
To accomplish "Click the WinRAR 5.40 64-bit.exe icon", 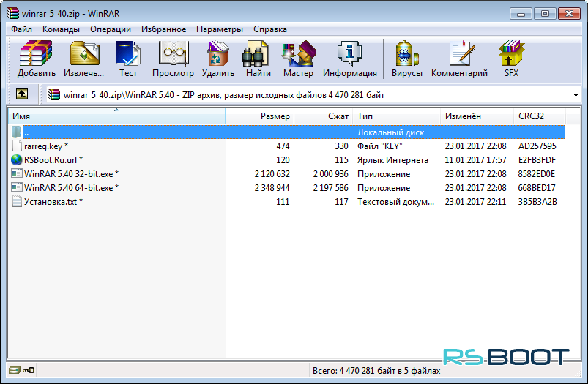I will (17, 187).
